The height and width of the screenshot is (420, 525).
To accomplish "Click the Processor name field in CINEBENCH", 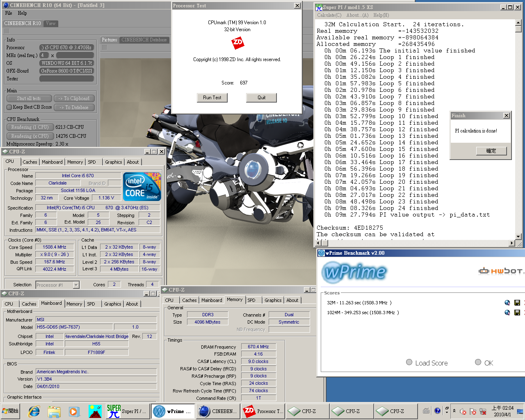I will 67,48.
